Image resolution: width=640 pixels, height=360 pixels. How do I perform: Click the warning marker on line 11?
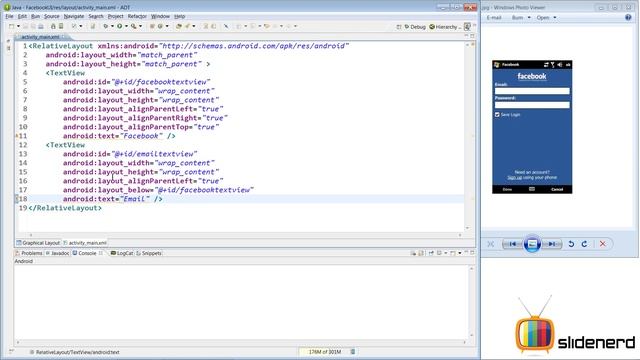(x=17, y=136)
